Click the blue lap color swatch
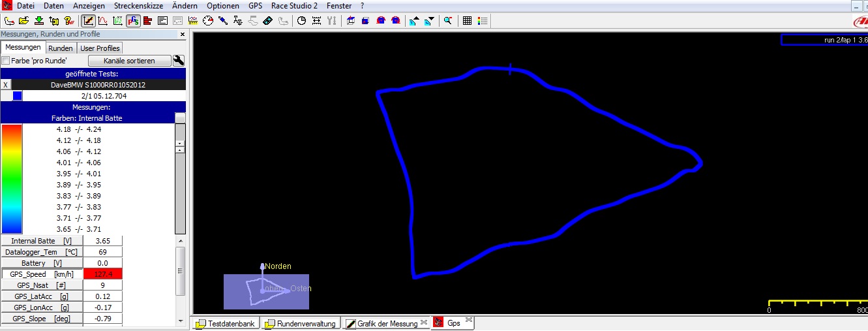 [18, 96]
